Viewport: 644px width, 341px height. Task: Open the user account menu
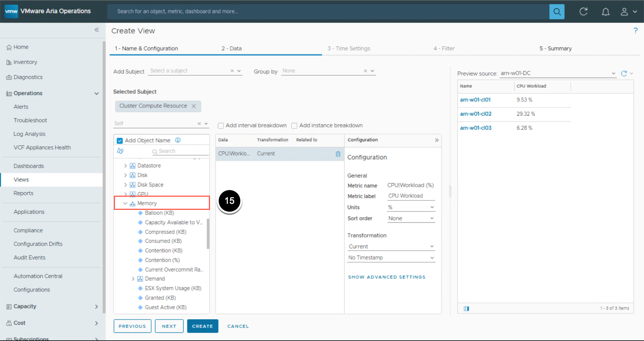[x=629, y=12]
